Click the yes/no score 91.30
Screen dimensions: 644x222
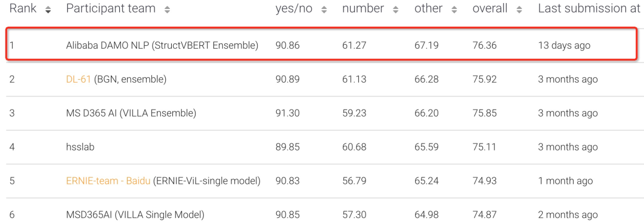pos(287,113)
